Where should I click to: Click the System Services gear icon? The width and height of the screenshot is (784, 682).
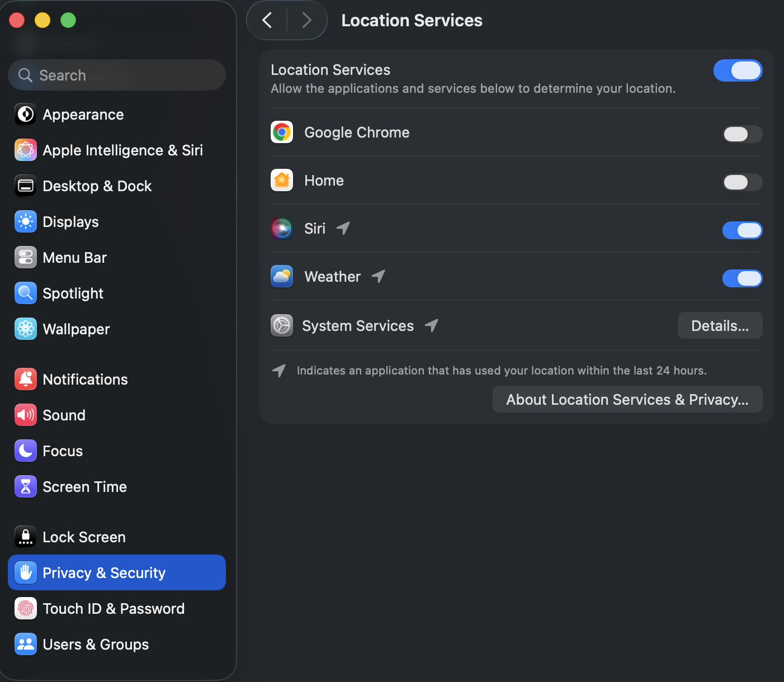pyautogui.click(x=282, y=325)
